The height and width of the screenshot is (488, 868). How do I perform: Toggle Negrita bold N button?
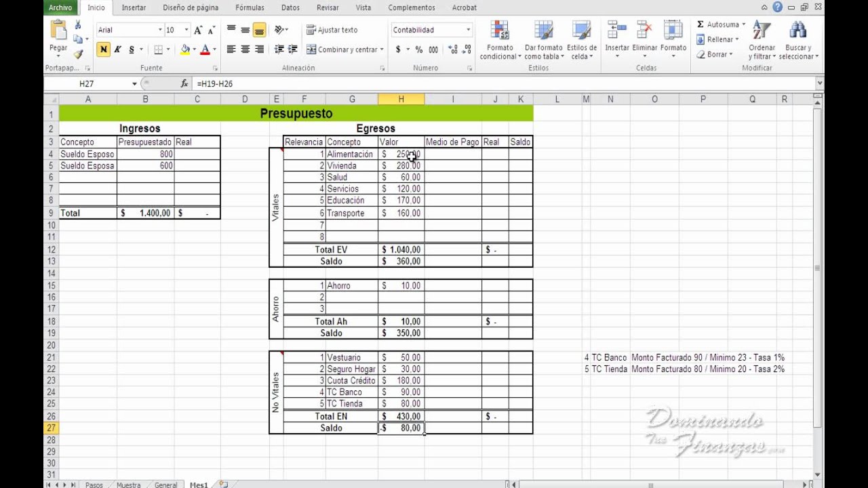(x=103, y=49)
